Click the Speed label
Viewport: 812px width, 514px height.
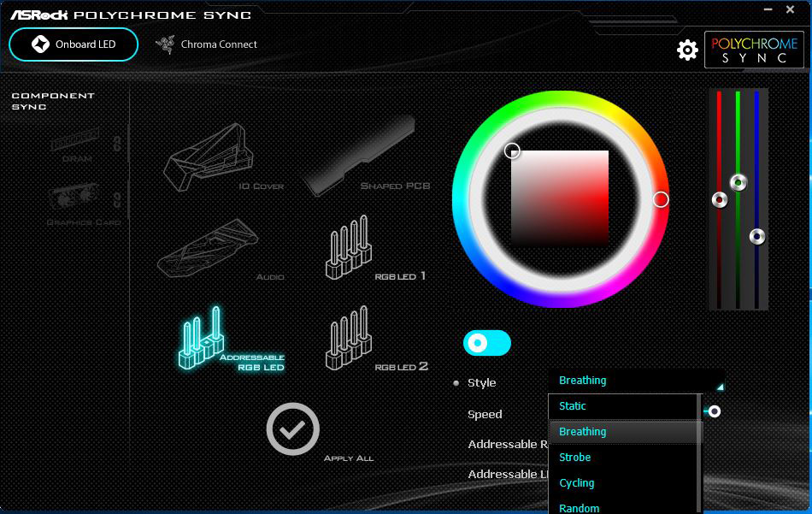[x=485, y=415]
